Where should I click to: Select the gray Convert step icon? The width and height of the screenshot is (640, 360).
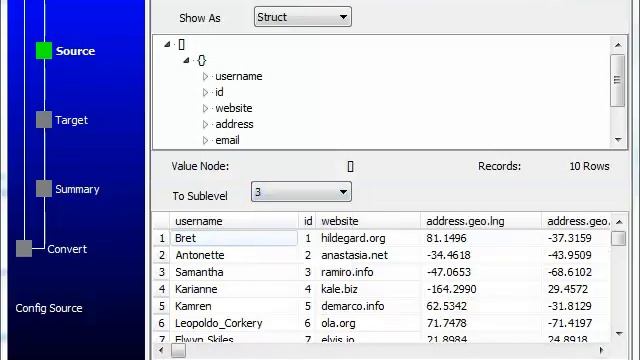tap(24, 249)
